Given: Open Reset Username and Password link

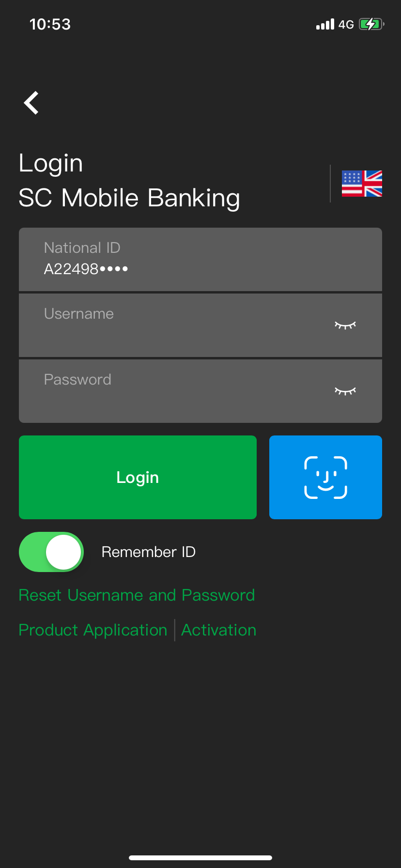Looking at the screenshot, I should [137, 595].
